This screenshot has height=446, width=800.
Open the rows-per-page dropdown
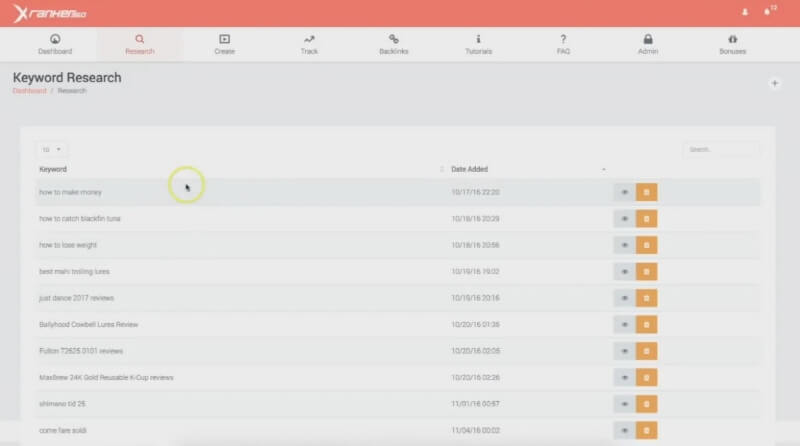tap(52, 150)
